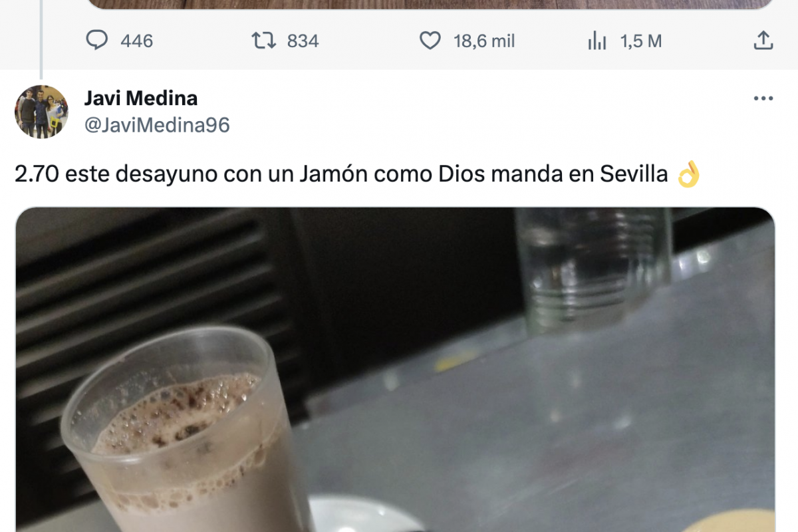Open view analytics bar chart icon
Viewport: 798px width, 532px height.
597,41
